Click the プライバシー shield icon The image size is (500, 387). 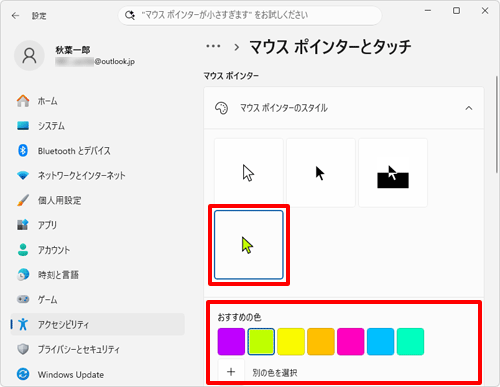pos(23,349)
